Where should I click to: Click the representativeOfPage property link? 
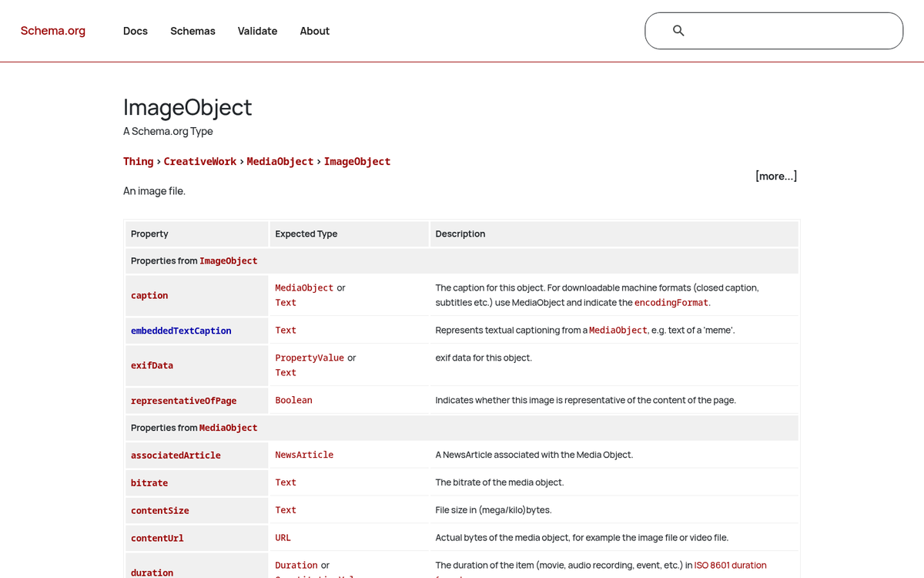(x=183, y=400)
